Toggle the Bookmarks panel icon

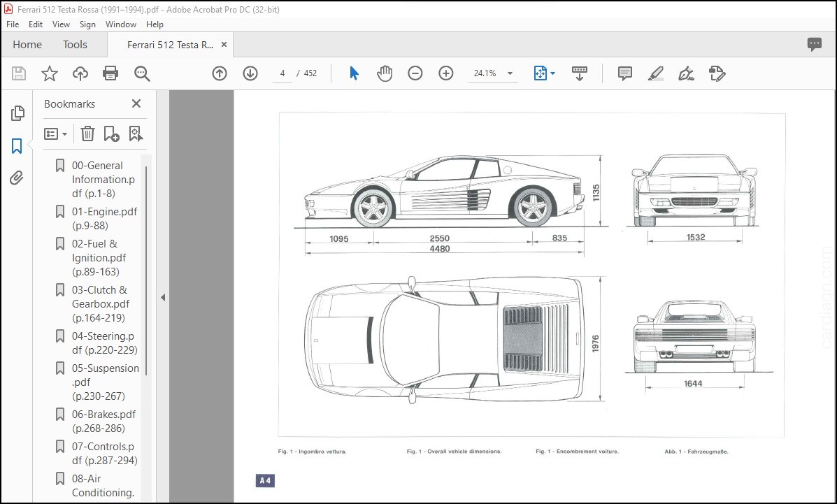[x=17, y=146]
